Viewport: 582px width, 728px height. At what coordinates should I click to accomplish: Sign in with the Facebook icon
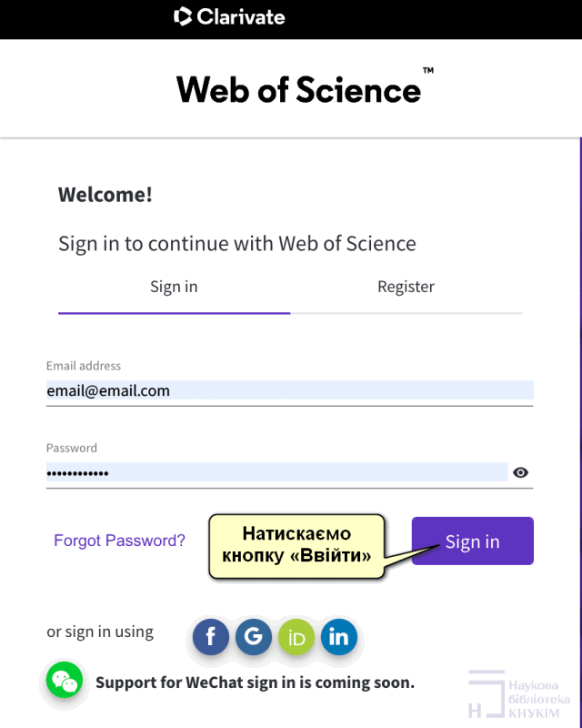(x=211, y=637)
